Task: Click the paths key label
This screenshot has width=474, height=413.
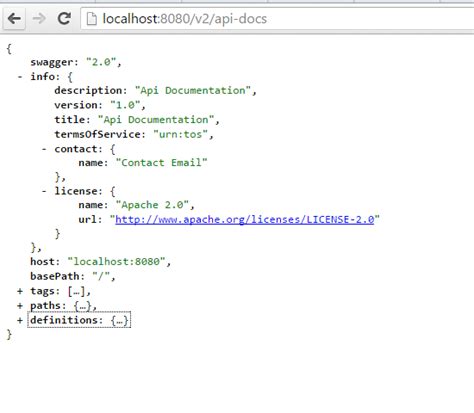Action: [x=45, y=306]
